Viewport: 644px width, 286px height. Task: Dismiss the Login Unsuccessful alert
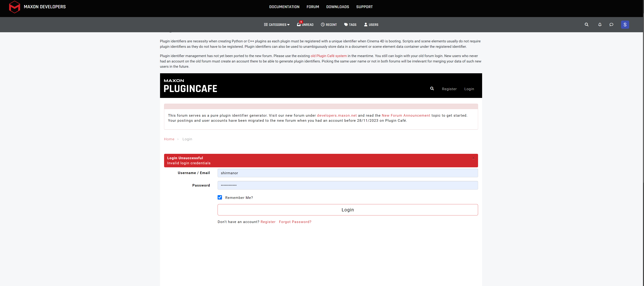point(473,158)
